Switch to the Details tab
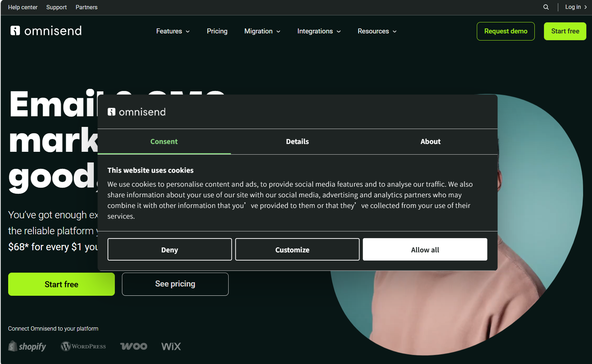This screenshot has width=592, height=364. [x=297, y=141]
